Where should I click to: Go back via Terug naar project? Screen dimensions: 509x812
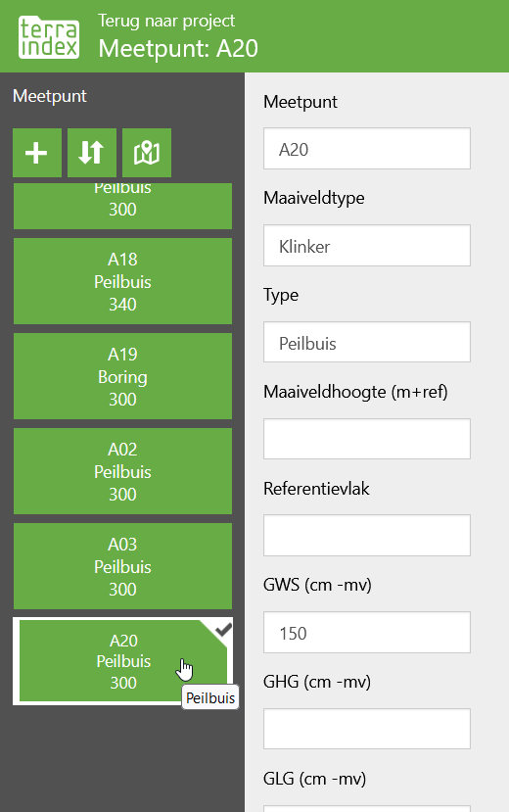tap(166, 21)
